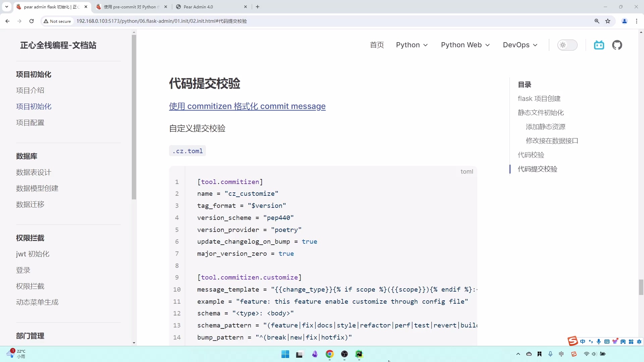644x362 pixels.
Task: Click the zoom icon in the address bar
Action: (x=597, y=21)
